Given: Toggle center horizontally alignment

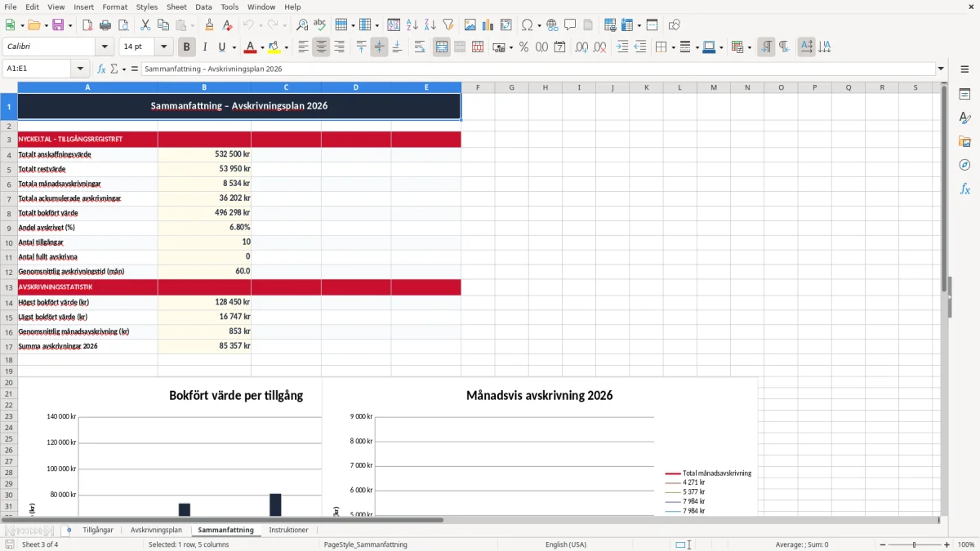Looking at the screenshot, I should coord(321,47).
